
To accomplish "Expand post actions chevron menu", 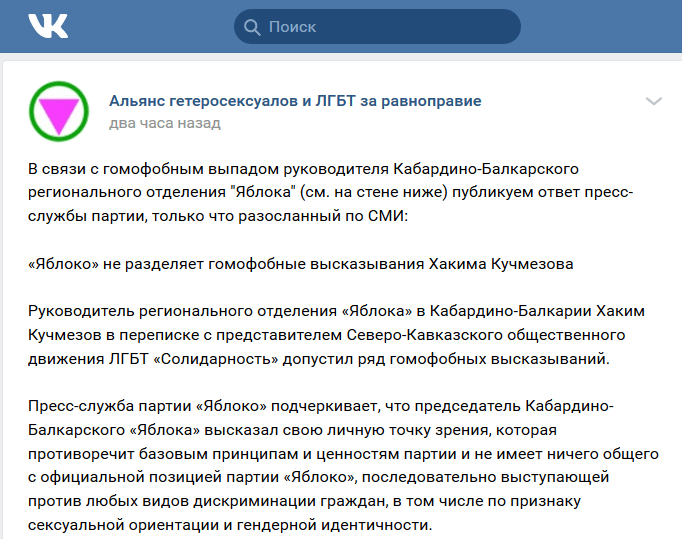I will point(654,102).
